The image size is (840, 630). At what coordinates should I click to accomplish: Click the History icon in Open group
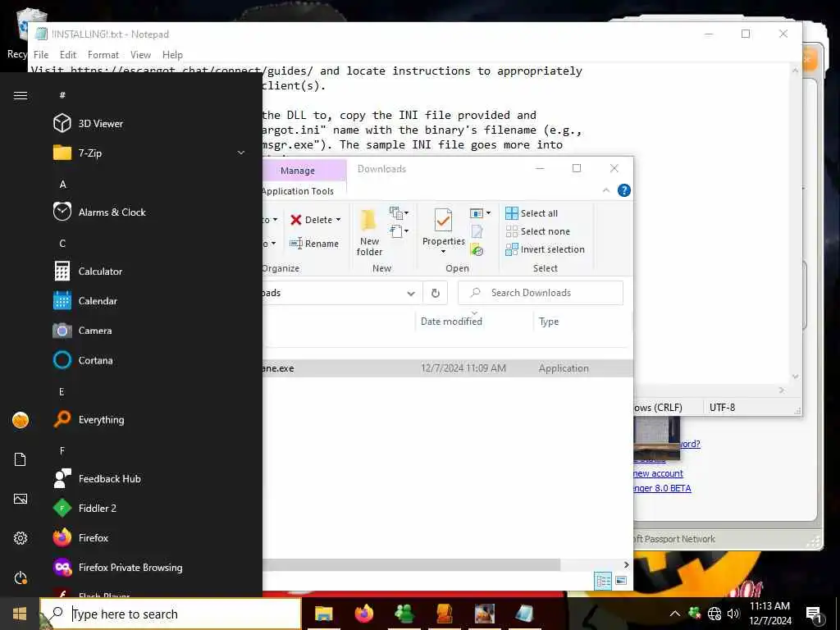click(477, 249)
